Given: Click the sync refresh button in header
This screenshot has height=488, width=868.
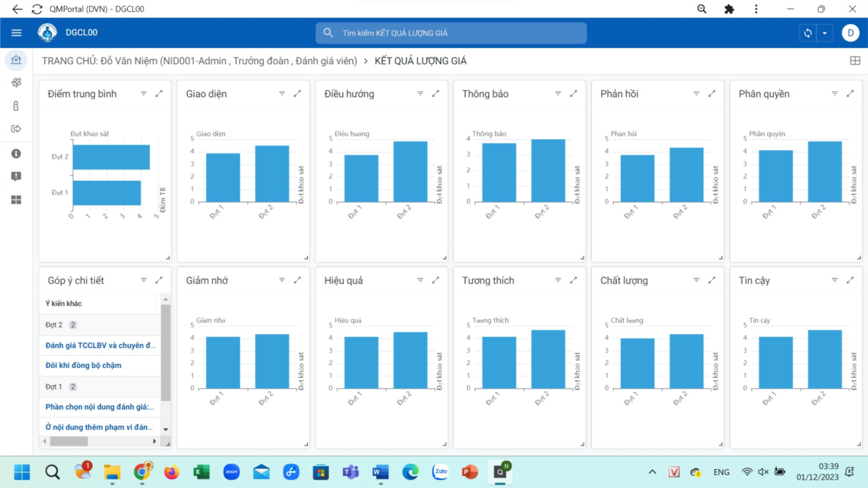Looking at the screenshot, I should tap(808, 33).
